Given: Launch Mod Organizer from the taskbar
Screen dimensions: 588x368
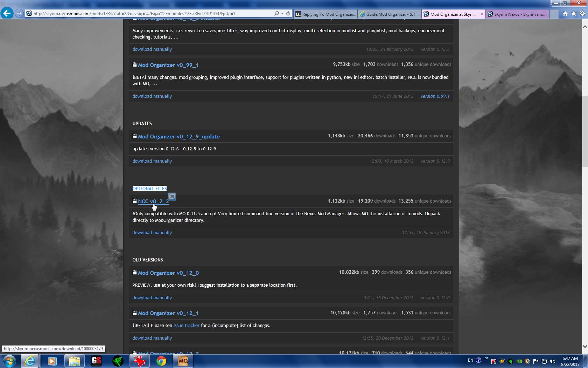Looking at the screenshot, I should click(x=183, y=361).
